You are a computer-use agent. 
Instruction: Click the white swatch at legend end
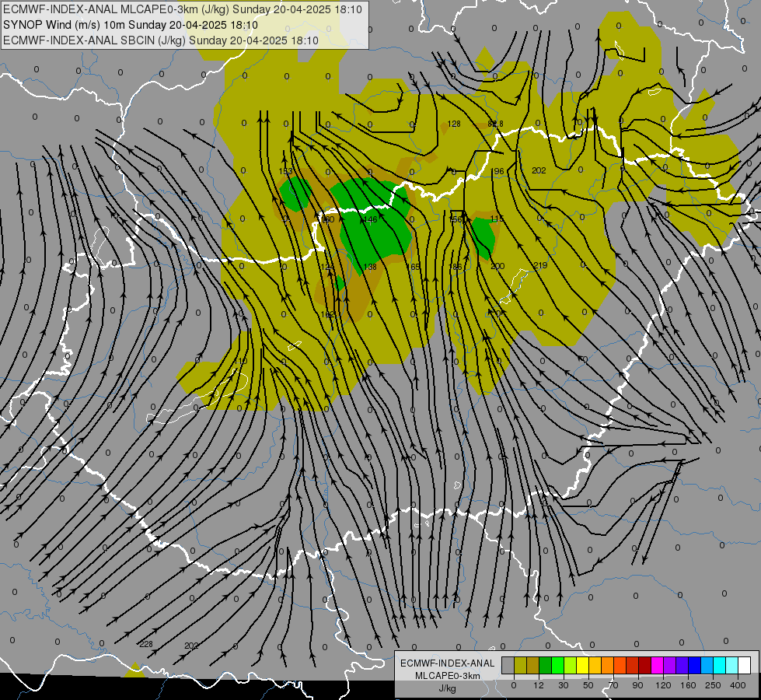(745, 666)
